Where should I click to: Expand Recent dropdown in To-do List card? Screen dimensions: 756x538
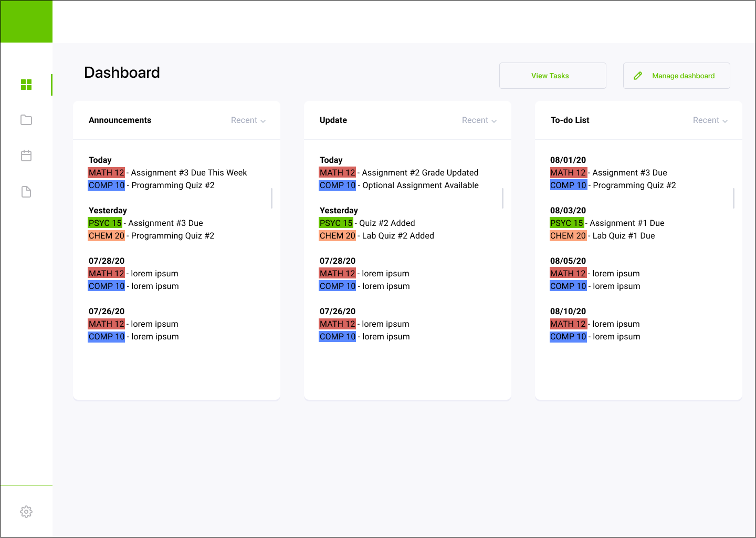coord(710,120)
